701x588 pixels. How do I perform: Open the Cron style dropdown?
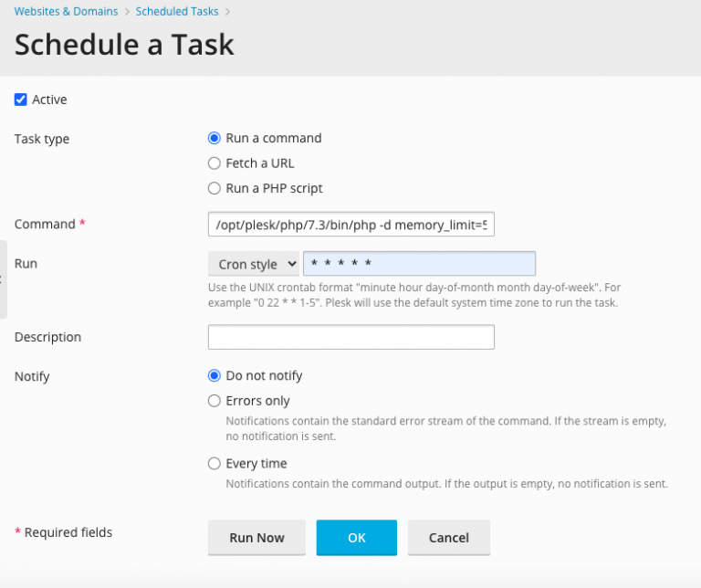tap(254, 264)
